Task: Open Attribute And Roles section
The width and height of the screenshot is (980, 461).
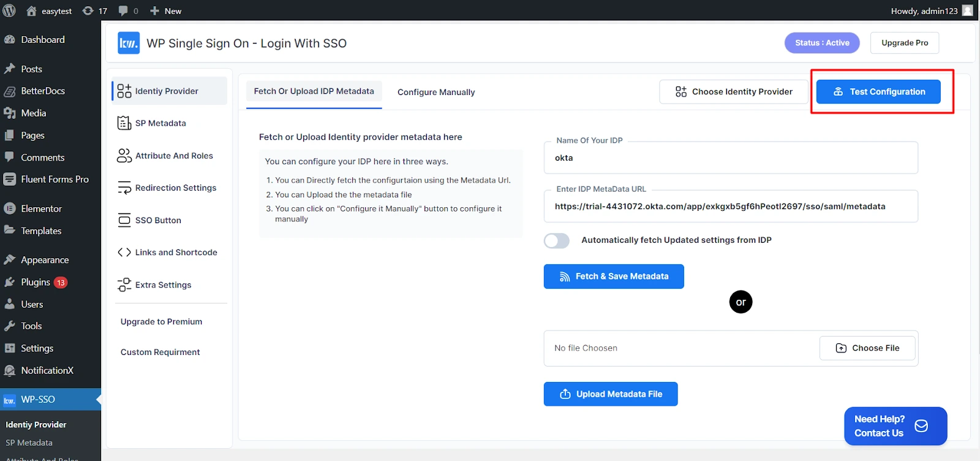Action: tap(170, 156)
